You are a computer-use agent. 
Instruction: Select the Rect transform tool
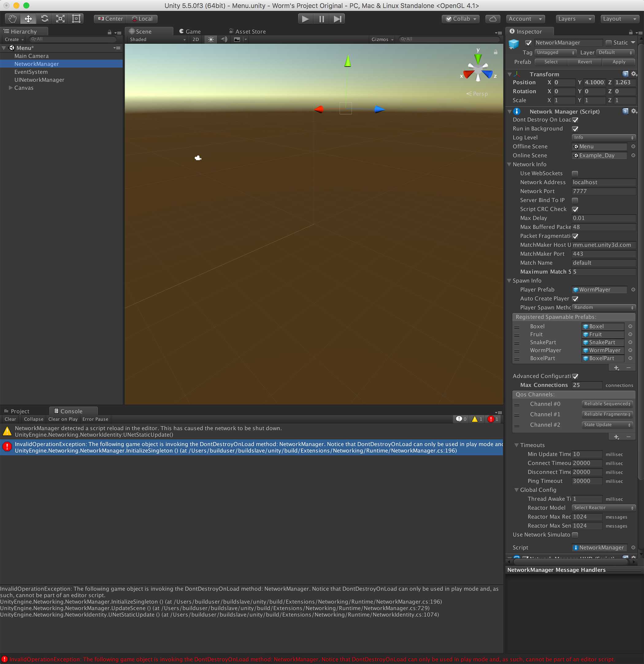(x=76, y=19)
